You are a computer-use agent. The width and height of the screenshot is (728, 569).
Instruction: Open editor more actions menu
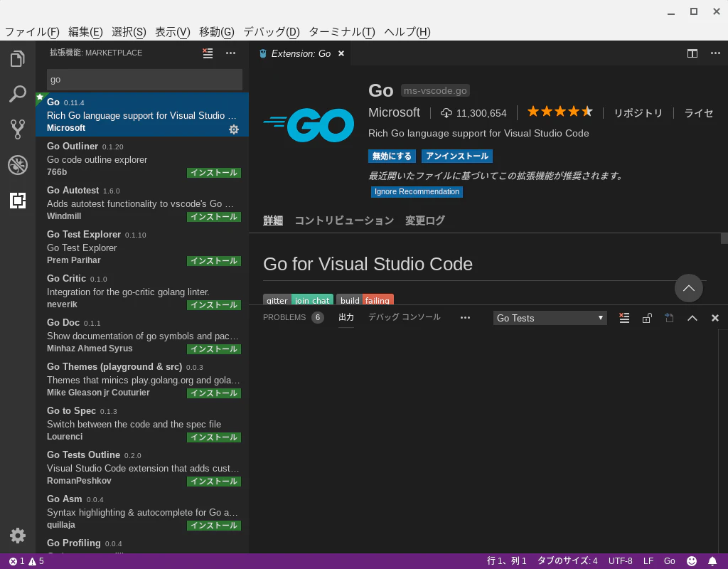tap(715, 53)
